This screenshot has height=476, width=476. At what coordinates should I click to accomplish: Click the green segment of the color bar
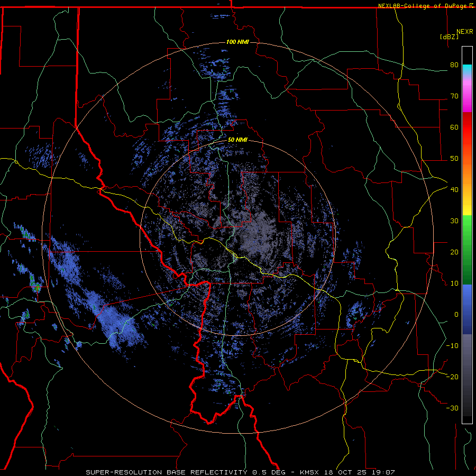coord(467,250)
